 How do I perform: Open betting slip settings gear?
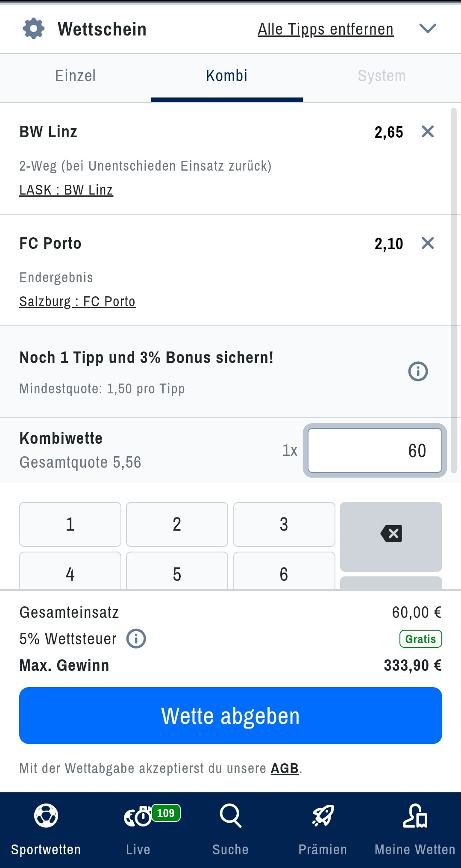pyautogui.click(x=33, y=29)
